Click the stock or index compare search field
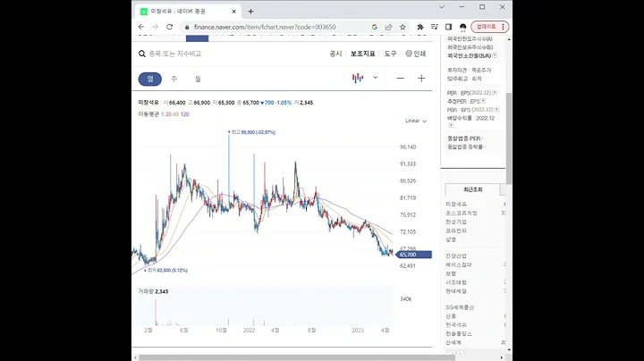644x361 pixels. 175,54
